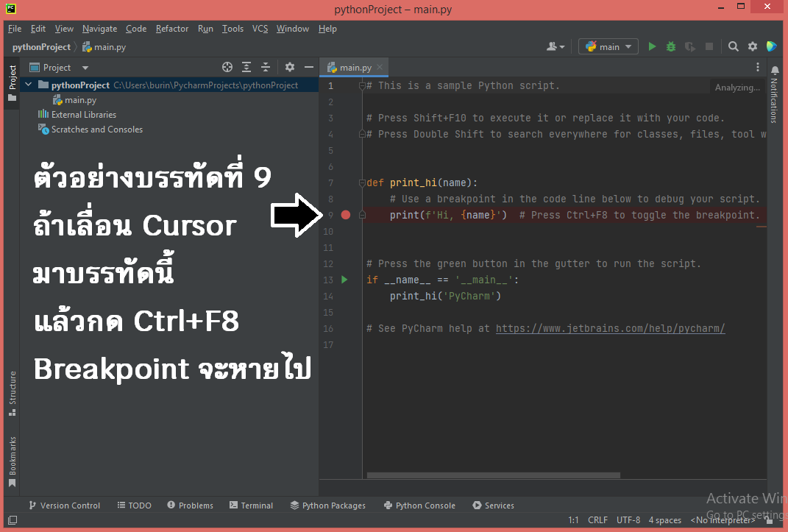Open the Navigate menu
Viewport: 788px width, 532px height.
click(x=99, y=29)
